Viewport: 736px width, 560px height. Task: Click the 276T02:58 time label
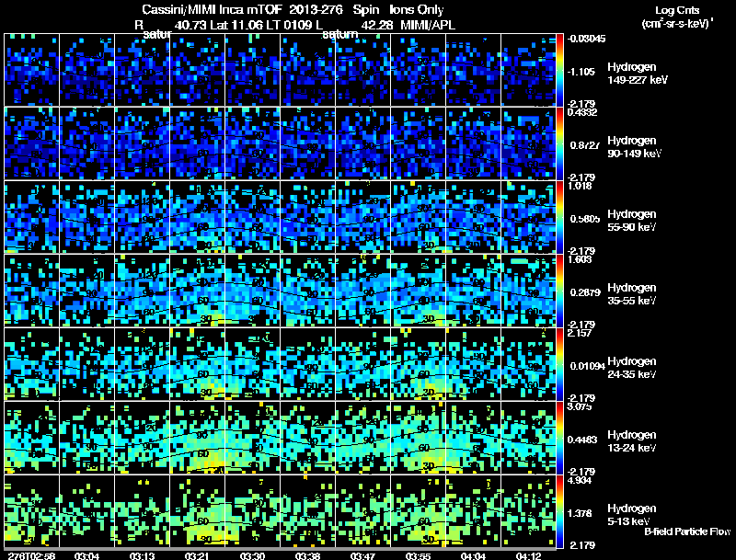tap(31, 555)
